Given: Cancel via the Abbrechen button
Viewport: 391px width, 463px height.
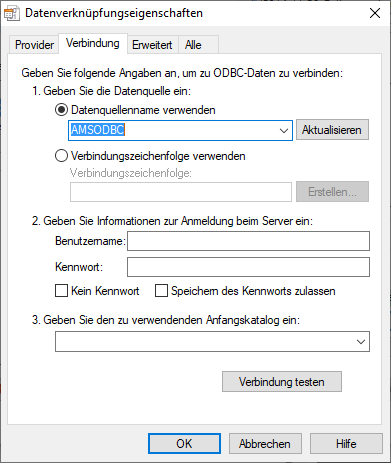Looking at the screenshot, I should [265, 444].
